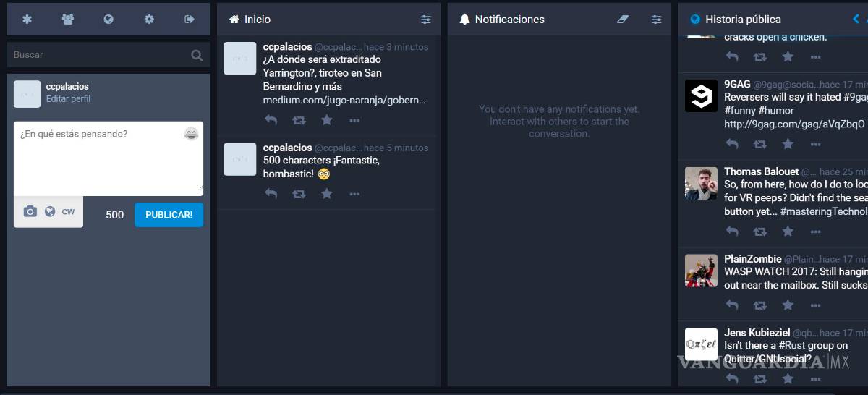Screen dimensions: 868x395
Task: Open the getting started asterisk tab
Action: [27, 20]
